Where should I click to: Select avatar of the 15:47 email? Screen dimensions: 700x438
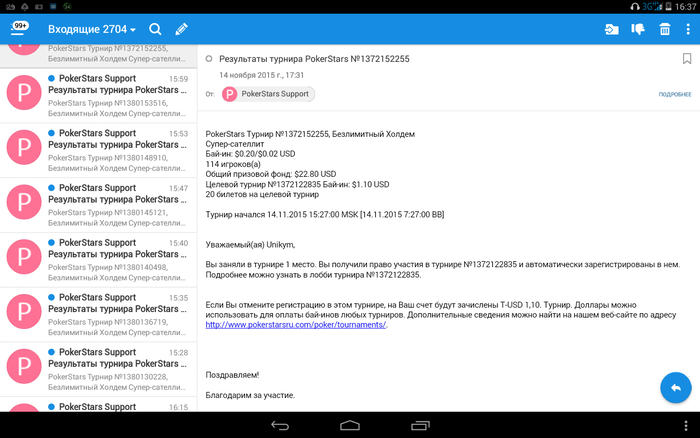(x=24, y=202)
